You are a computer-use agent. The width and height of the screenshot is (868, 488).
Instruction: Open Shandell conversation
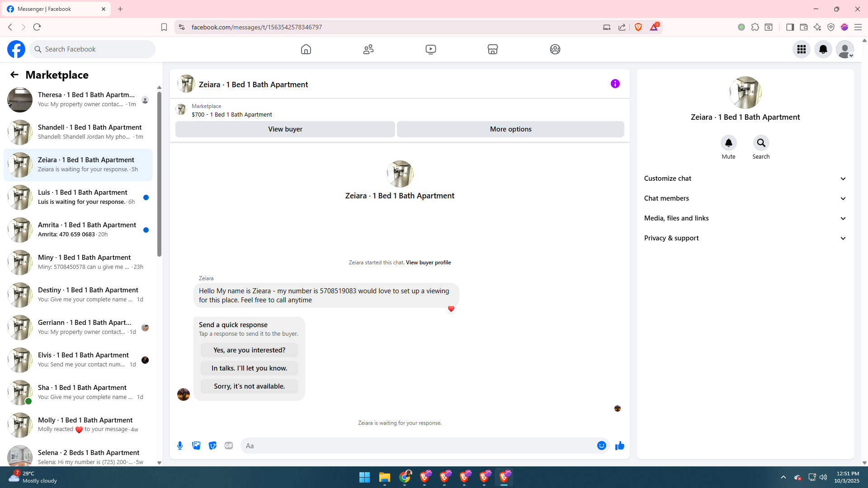click(x=78, y=132)
